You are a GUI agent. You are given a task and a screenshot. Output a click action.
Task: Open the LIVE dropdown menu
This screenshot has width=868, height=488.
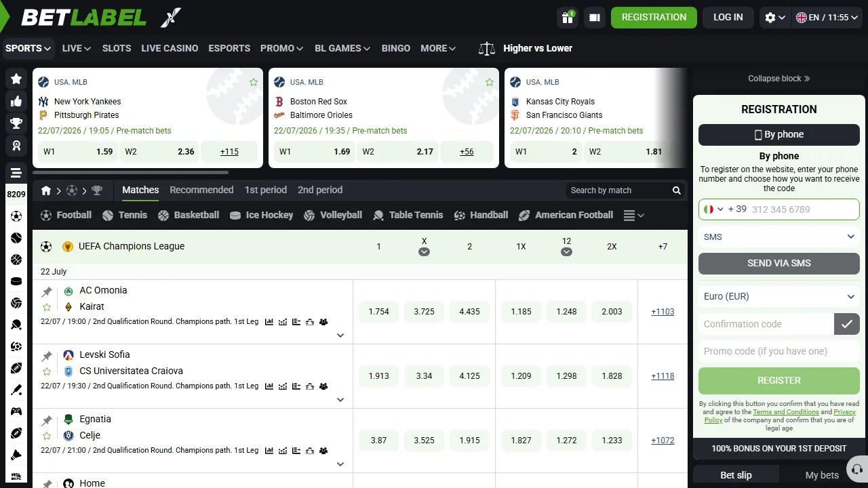pyautogui.click(x=76, y=48)
